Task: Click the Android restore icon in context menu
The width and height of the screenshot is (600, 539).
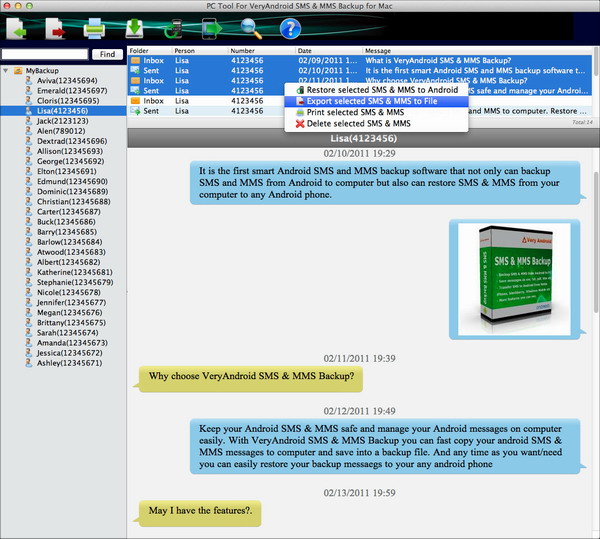Action: (300, 90)
